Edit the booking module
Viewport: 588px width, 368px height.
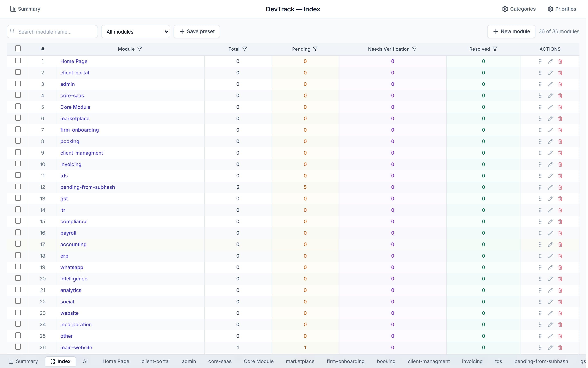550,141
